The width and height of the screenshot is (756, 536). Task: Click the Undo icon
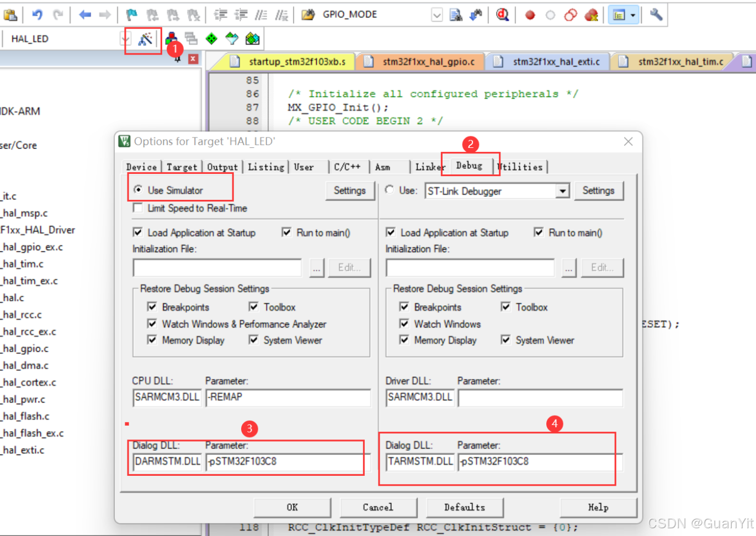pos(38,14)
